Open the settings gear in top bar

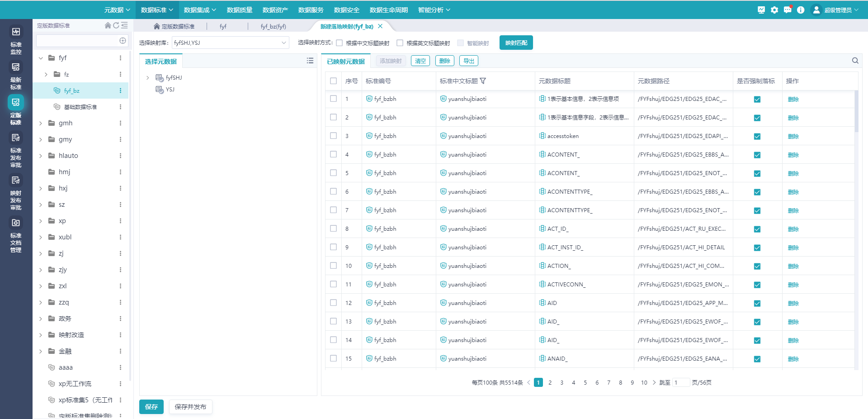pos(774,10)
